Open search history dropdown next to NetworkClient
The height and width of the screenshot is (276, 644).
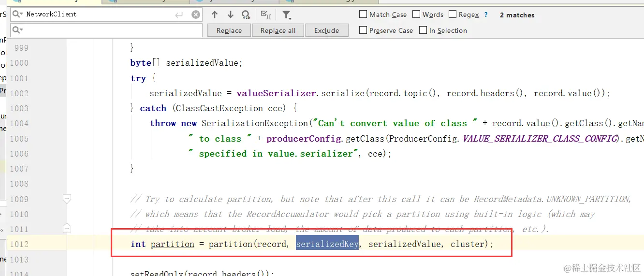tap(17, 15)
